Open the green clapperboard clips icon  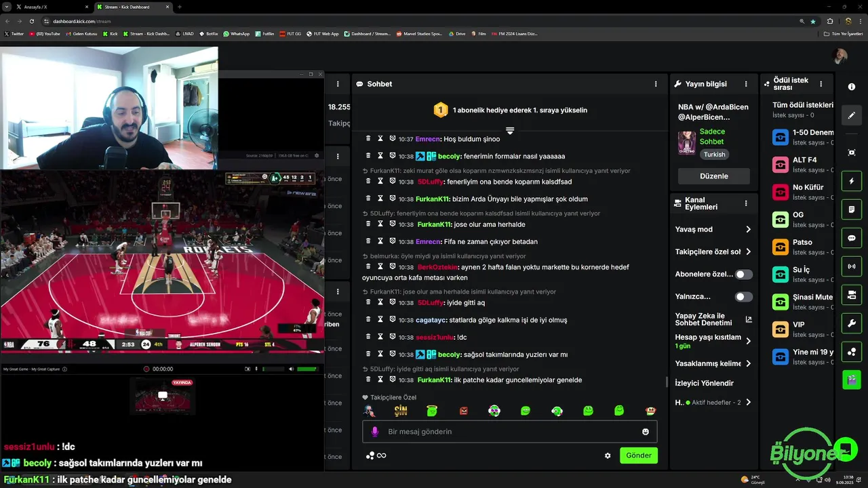point(852,380)
